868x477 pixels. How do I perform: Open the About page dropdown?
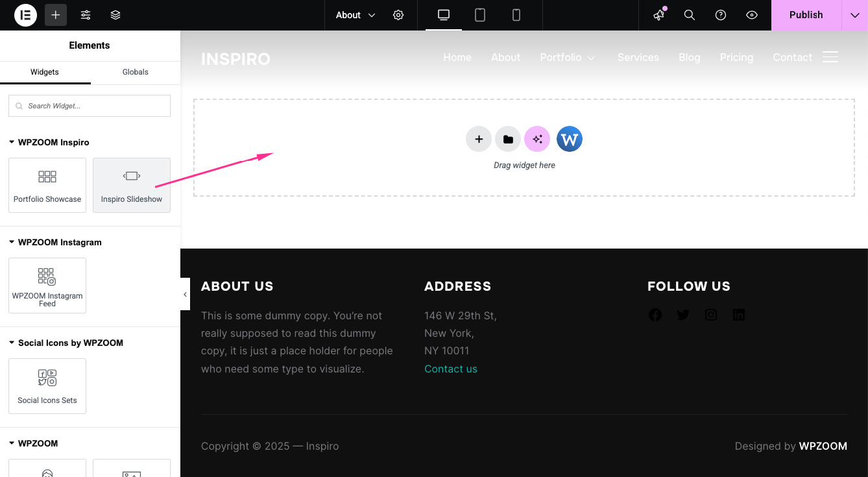(356, 15)
